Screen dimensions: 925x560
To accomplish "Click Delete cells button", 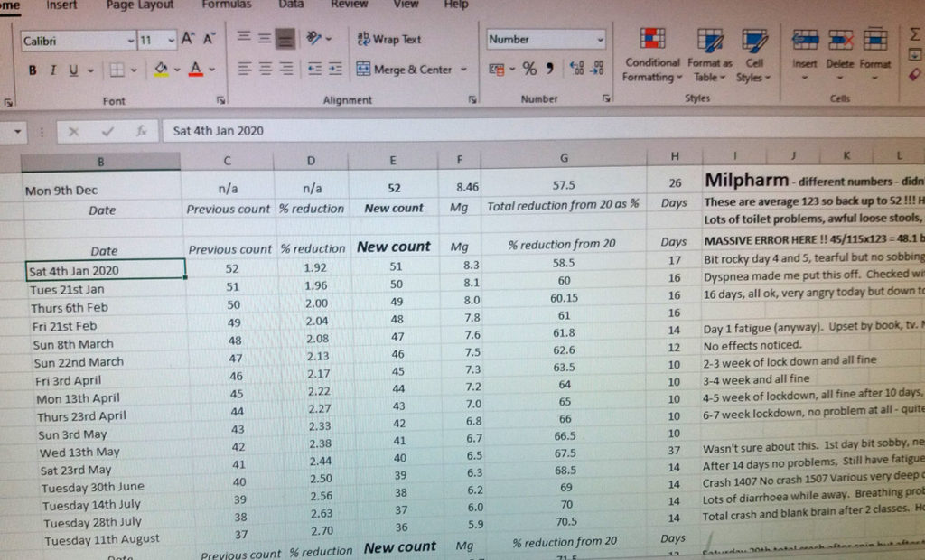I will pyautogui.click(x=840, y=53).
